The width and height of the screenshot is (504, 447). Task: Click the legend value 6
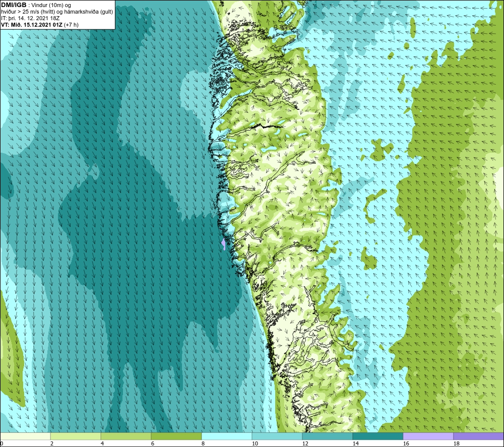tap(153, 443)
